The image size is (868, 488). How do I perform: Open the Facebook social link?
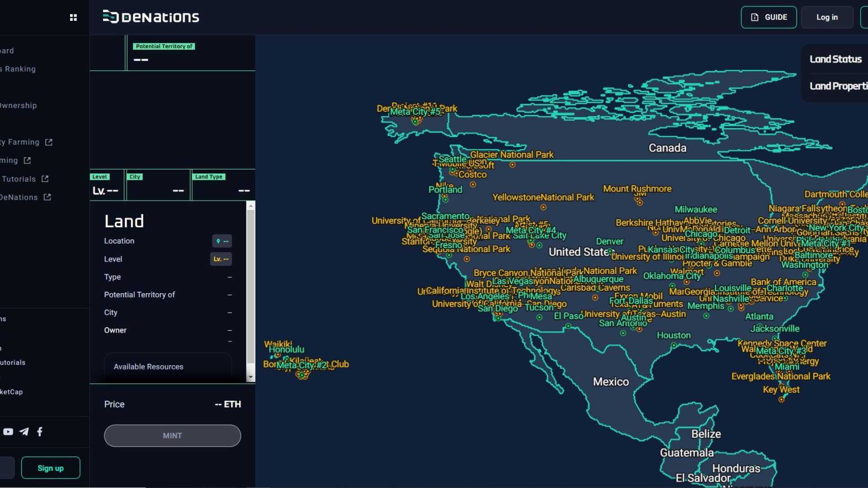(40, 432)
